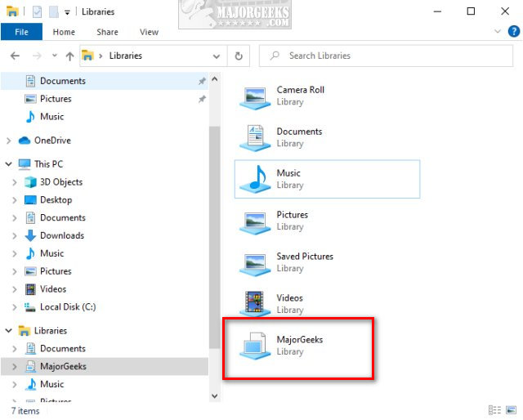Image resolution: width=523 pixels, height=420 pixels.
Task: Open the Videos library film icon
Action: (x=255, y=304)
